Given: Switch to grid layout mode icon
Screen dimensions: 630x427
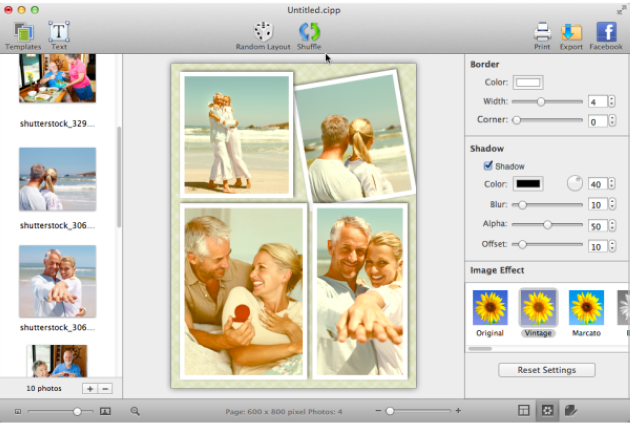Looking at the screenshot, I should [524, 411].
